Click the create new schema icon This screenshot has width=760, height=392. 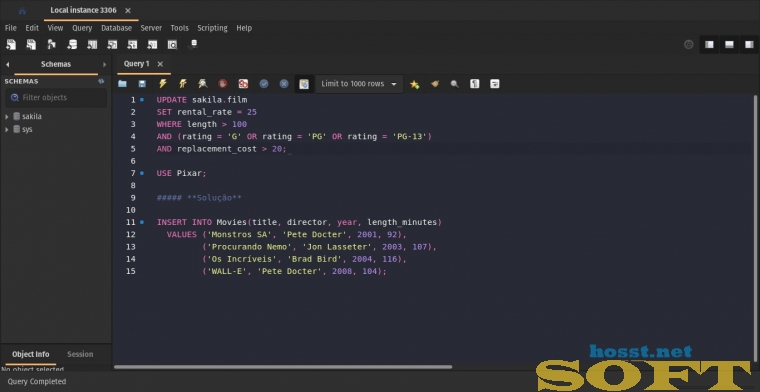tap(72, 45)
